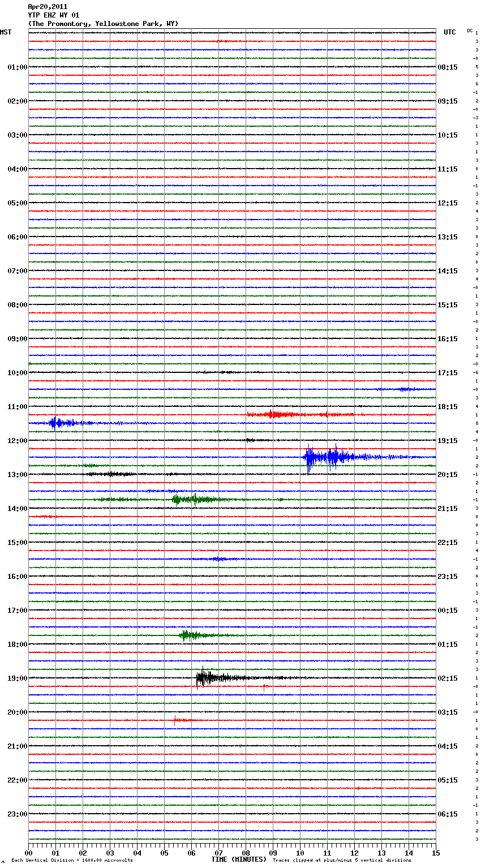Click the 10:15 UTC time label
481x868 pixels.
point(448,135)
